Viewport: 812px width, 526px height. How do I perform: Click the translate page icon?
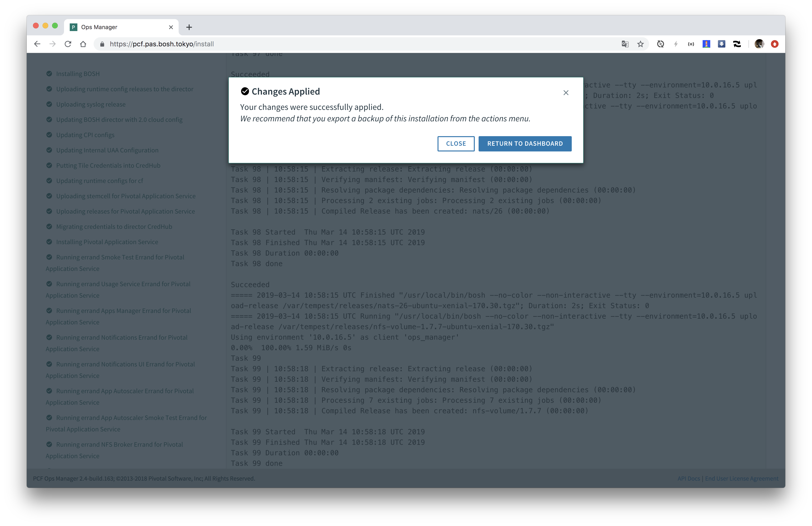[625, 44]
